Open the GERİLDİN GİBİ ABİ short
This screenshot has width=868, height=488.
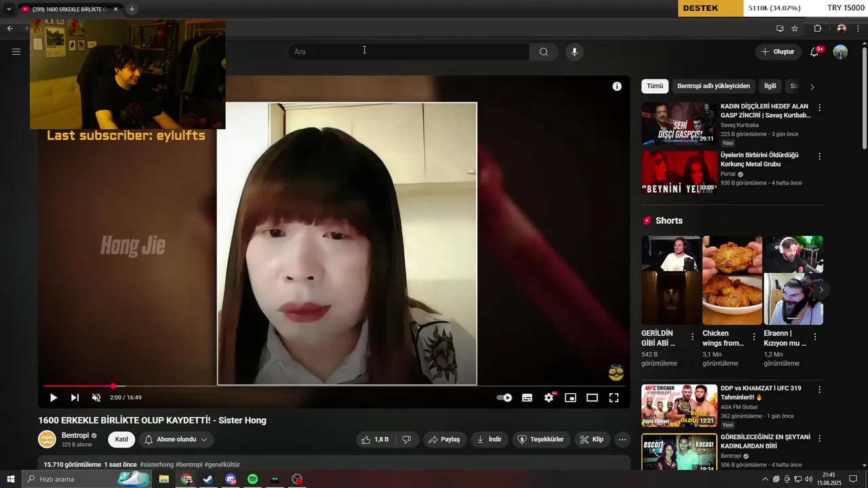click(x=671, y=280)
